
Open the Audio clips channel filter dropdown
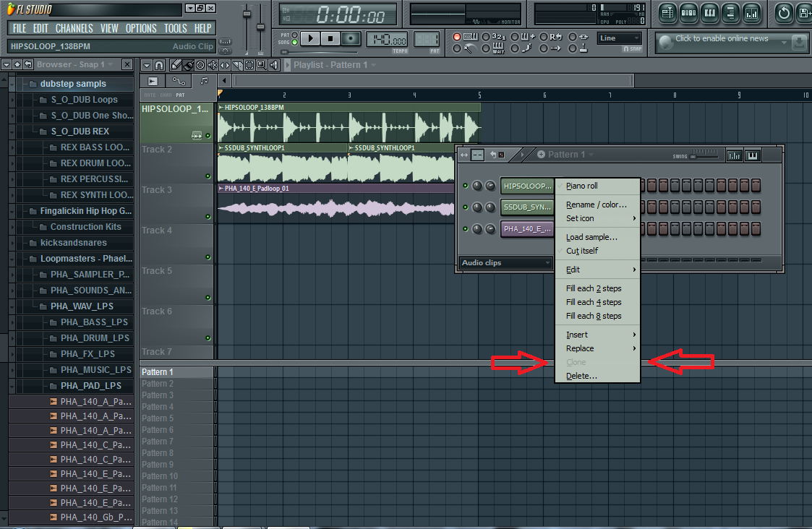(x=506, y=262)
